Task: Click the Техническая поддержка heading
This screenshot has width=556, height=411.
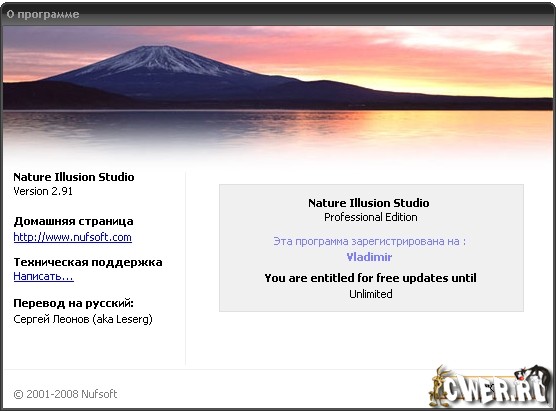Action: click(88, 262)
